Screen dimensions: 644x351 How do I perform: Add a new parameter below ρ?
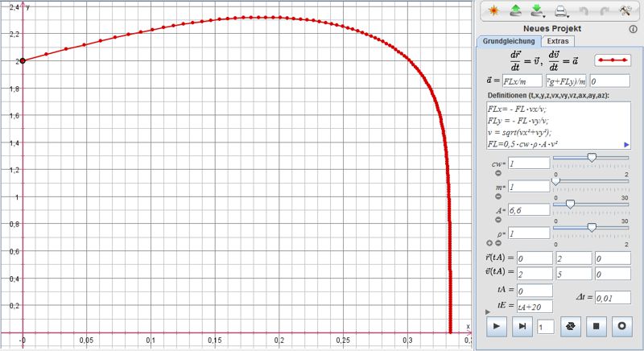point(489,242)
